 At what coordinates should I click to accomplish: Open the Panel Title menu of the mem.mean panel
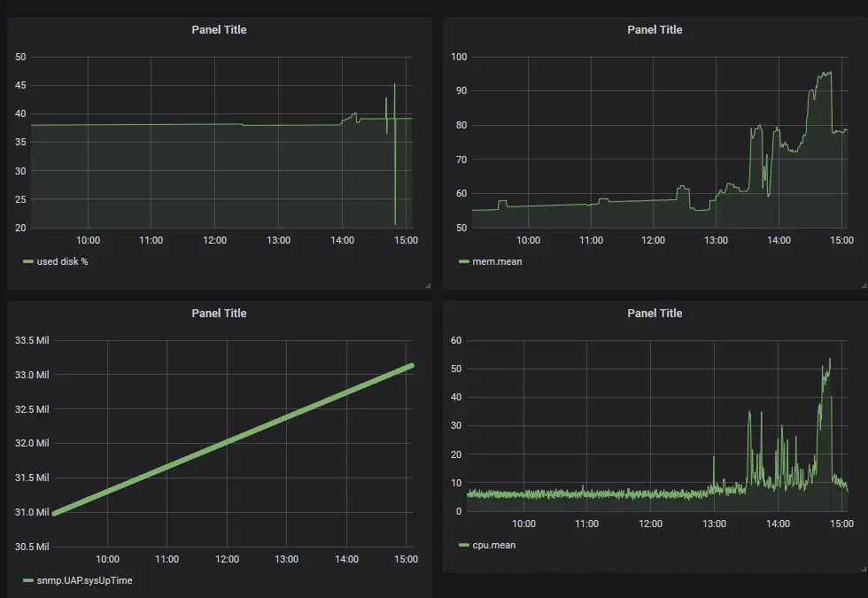[655, 30]
